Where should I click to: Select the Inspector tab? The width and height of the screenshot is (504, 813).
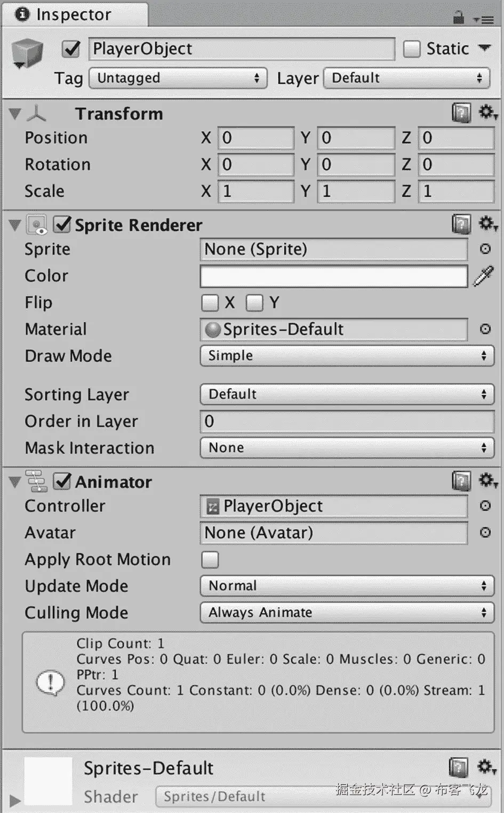pyautogui.click(x=74, y=15)
